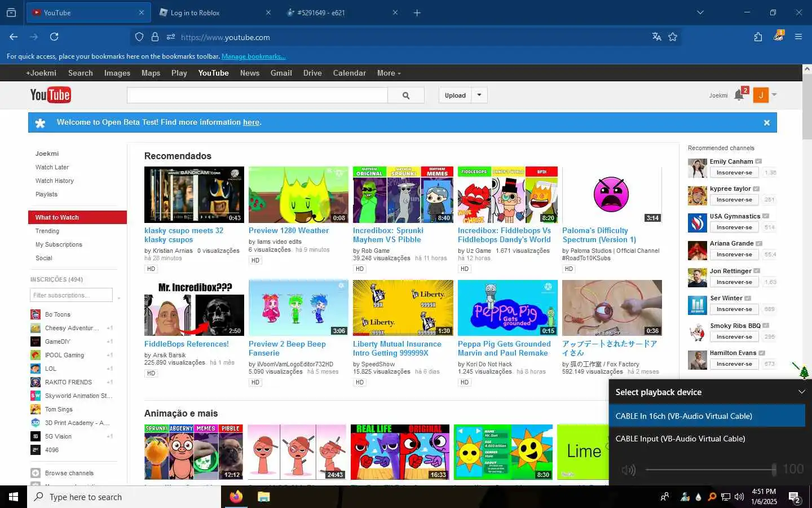The image size is (812, 508).
Task: Open Calendar in the top bar
Action: coord(349,73)
